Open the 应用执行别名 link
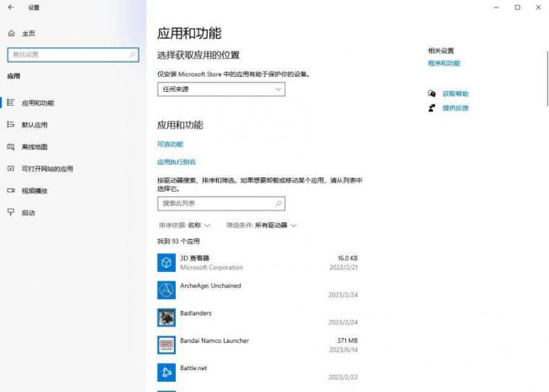 pos(177,162)
